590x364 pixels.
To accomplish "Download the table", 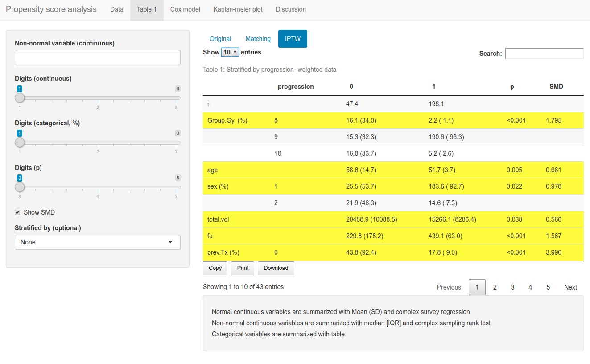I will [x=276, y=268].
